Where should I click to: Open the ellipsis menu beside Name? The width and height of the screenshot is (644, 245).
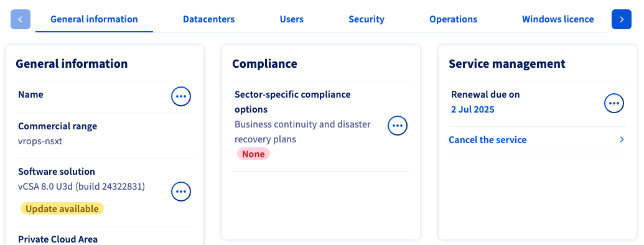(181, 96)
